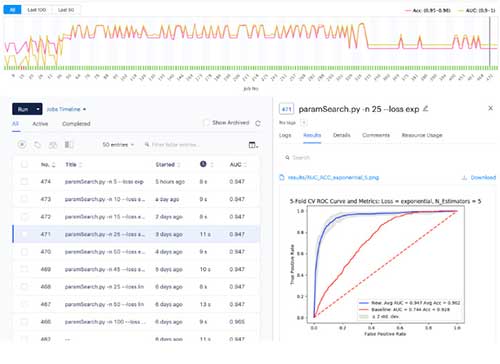Screen dimensions: 500x364
Task: Tick the select-all checkbox in table header
Action: pos(24,164)
